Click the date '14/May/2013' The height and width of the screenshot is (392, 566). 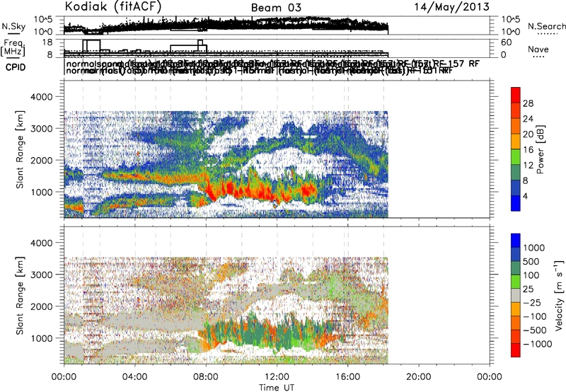(451, 7)
